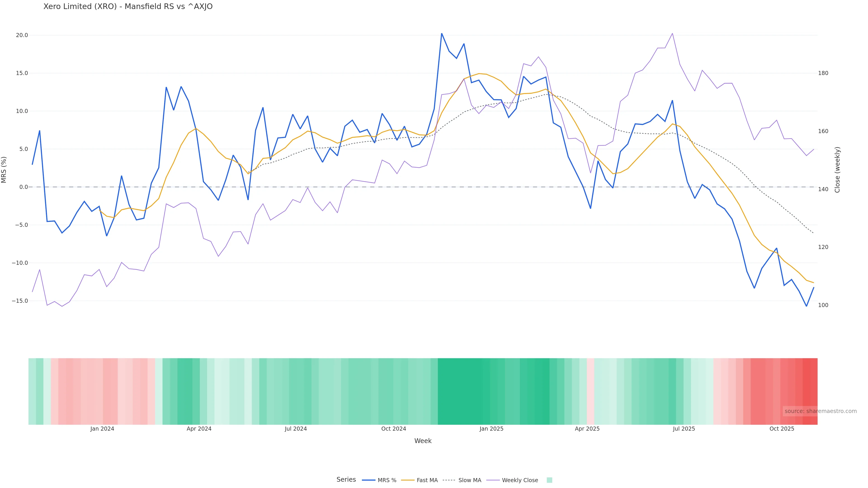Click the blue MRS % legend line sample
The width and height of the screenshot is (868, 488).
click(368, 480)
